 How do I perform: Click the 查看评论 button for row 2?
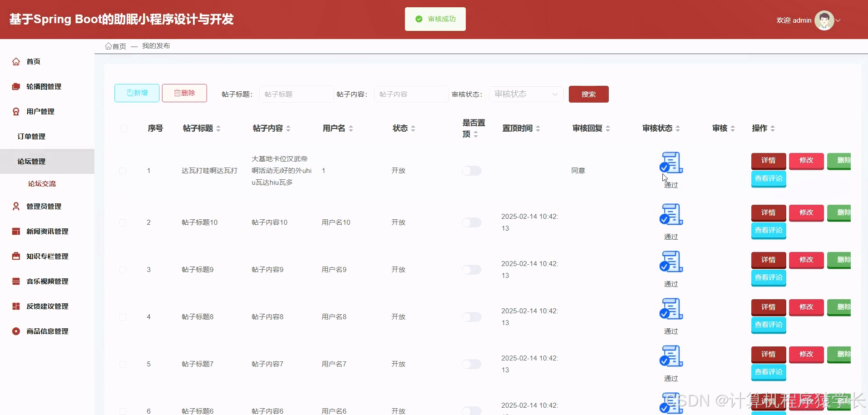769,230
